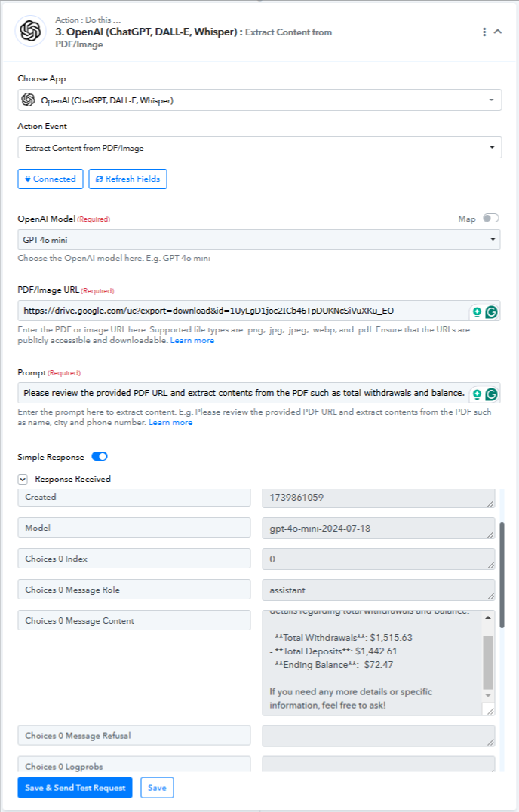Click the OpenAI logo in step header
519x812 pixels.
(31, 31)
